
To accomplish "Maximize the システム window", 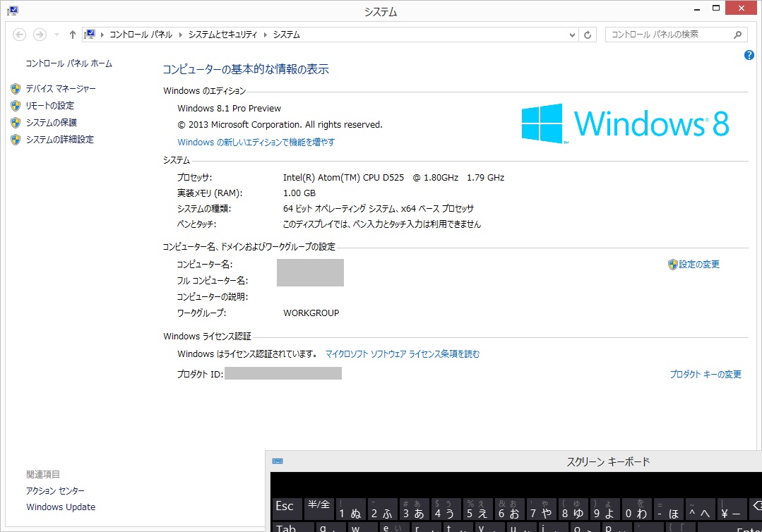I will (716, 8).
